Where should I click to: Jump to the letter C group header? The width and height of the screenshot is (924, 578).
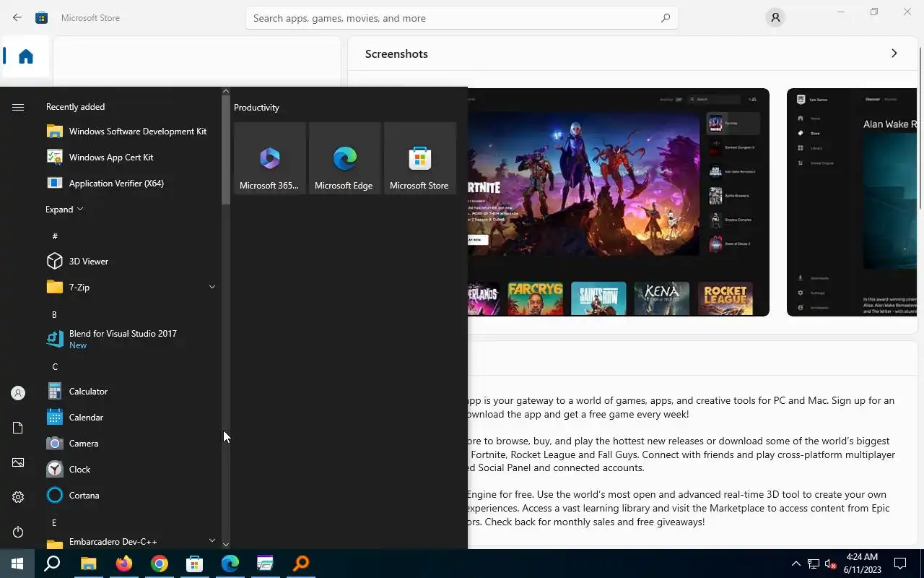54,367
